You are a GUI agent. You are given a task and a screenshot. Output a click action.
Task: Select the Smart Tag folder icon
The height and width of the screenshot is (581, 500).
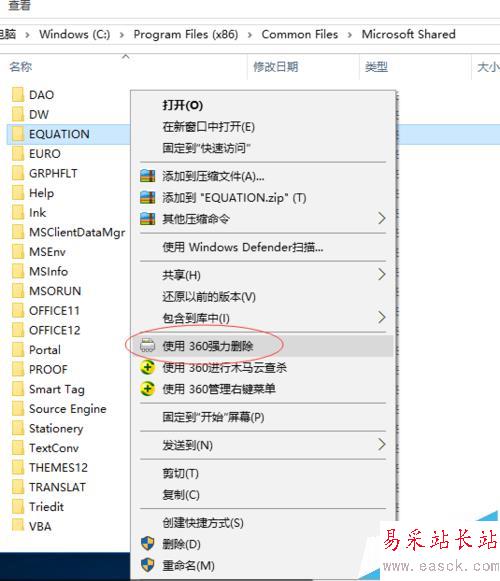(18, 389)
